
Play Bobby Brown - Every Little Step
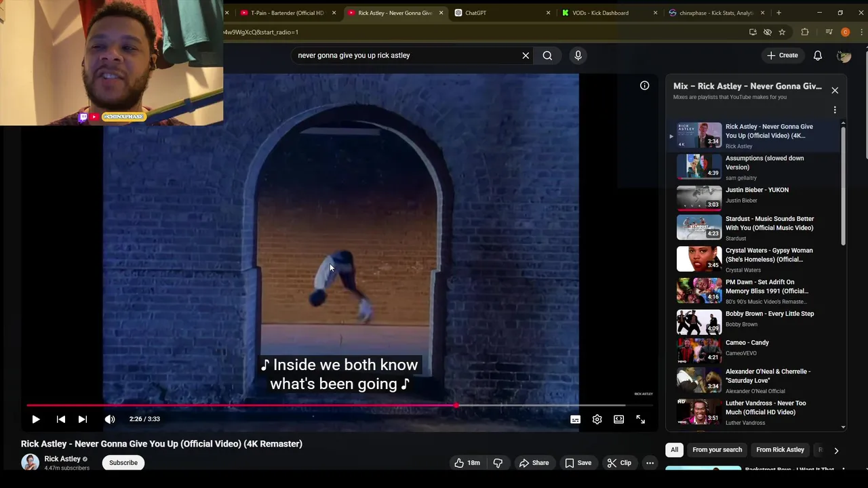click(753, 322)
